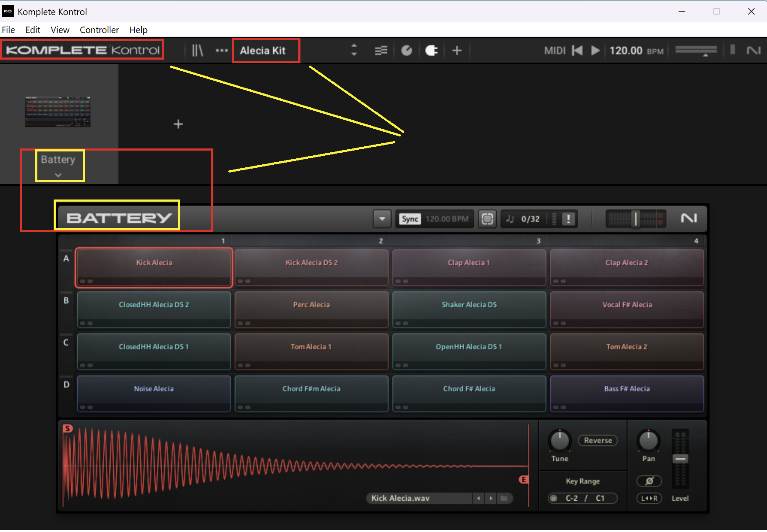Viewport: 767px width, 532px height.
Task: Open the Battery header dropdown menu
Action: [x=382, y=219]
